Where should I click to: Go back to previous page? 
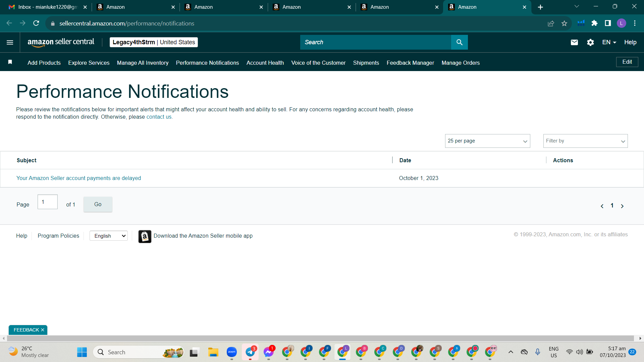coord(9,23)
